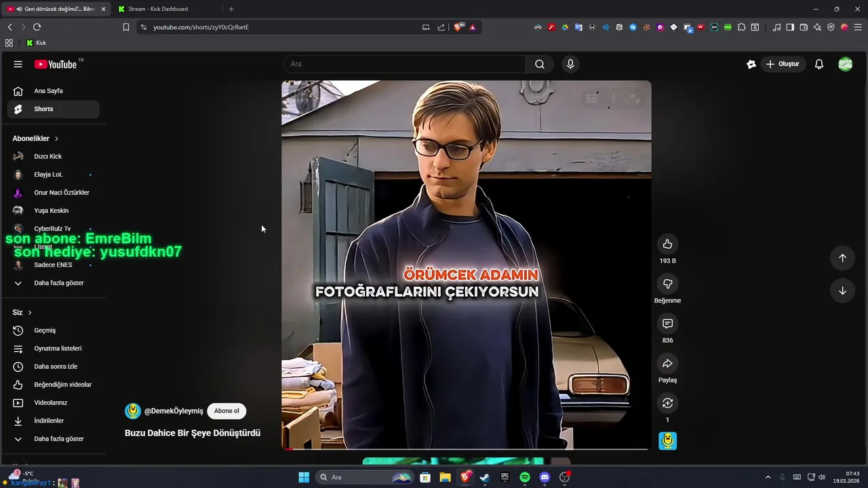Click the search magnifier button
This screenshot has width=868, height=488.
tap(539, 64)
